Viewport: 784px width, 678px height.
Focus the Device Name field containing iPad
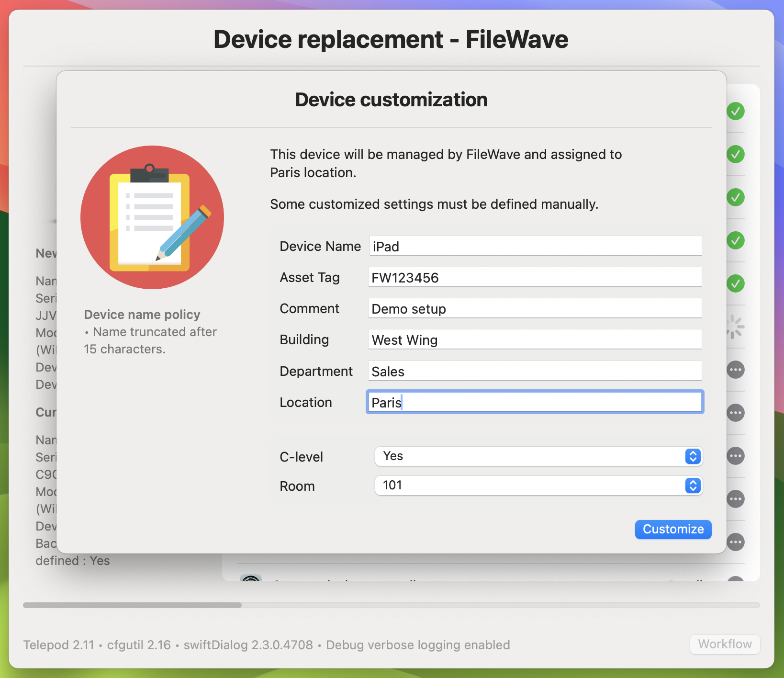tap(535, 246)
